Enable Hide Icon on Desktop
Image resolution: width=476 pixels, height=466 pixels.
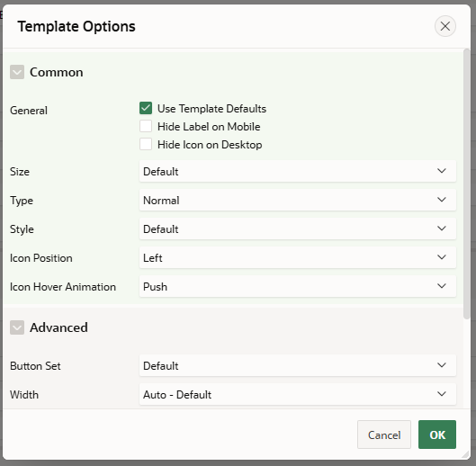pos(146,144)
